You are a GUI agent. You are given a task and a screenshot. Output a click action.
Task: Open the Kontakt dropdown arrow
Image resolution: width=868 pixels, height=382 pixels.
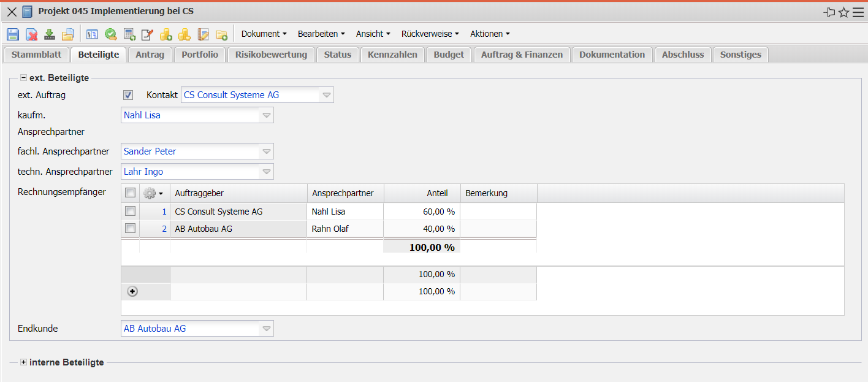click(327, 95)
